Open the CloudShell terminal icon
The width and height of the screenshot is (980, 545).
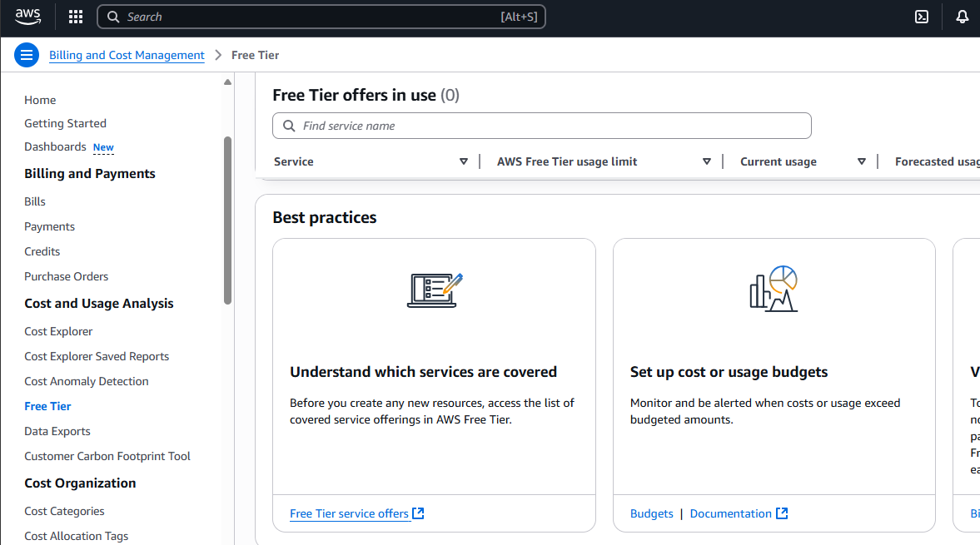pos(921,17)
